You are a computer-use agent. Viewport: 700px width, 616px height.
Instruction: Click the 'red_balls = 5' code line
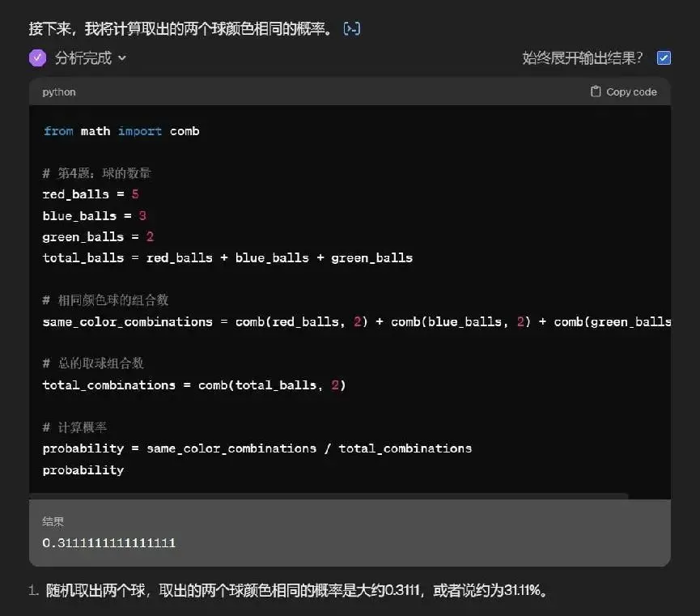pyautogui.click(x=91, y=194)
